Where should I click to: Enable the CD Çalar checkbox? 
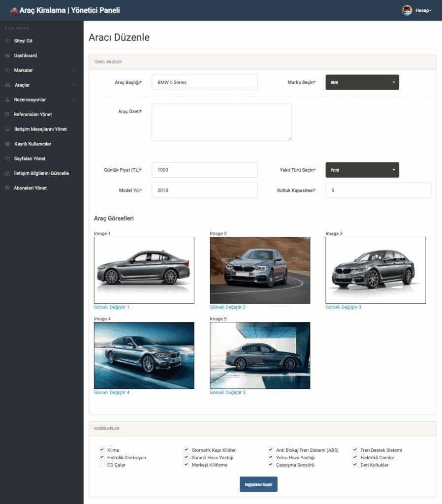[102, 465]
